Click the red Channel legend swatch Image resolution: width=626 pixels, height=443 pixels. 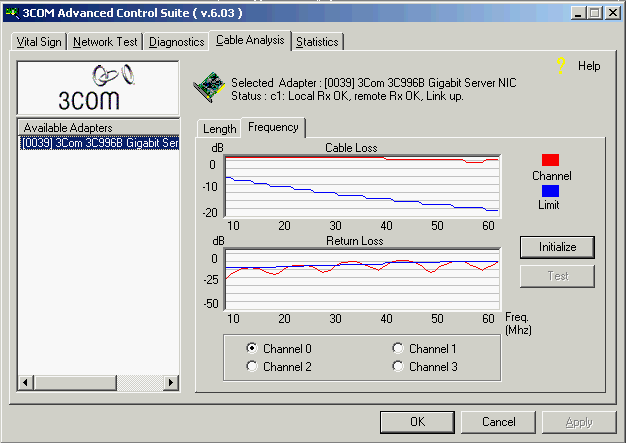click(550, 160)
